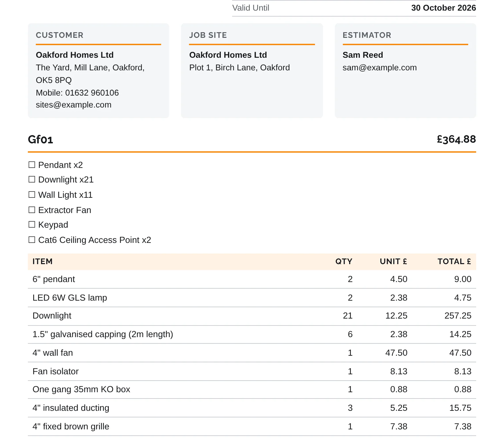Click customer name Oakford Homes Ltd in Customer card
This screenshot has height=438, width=504.
(x=75, y=55)
